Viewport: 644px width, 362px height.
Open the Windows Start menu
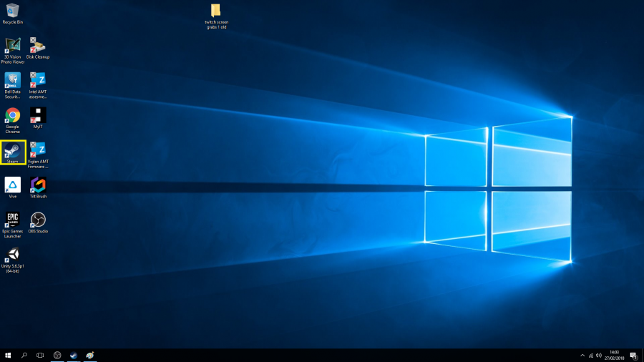8,356
